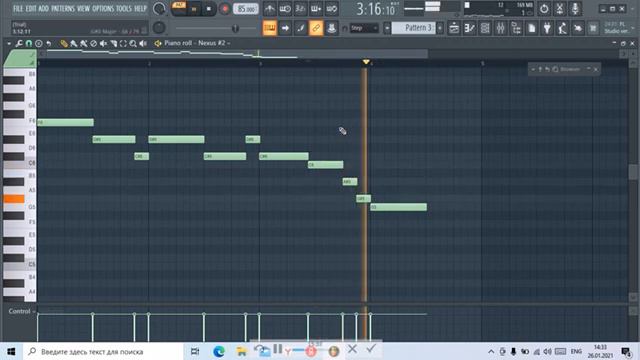Screen dimensions: 640x360
Task: Toggle the group/link notes button
Action: tap(316, 28)
